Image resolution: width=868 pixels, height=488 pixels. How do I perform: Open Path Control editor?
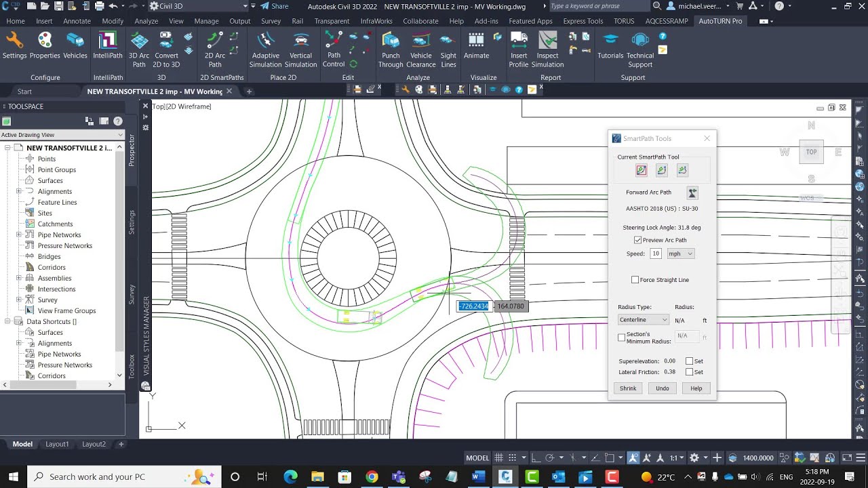pyautogui.click(x=333, y=50)
